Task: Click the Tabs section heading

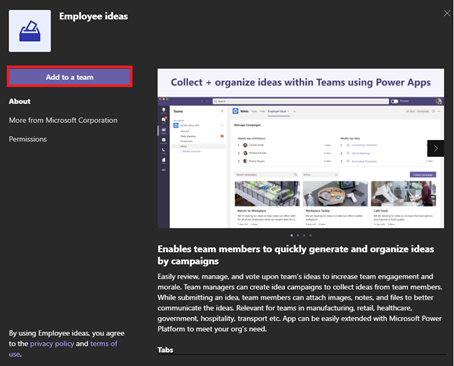Action: (165, 350)
